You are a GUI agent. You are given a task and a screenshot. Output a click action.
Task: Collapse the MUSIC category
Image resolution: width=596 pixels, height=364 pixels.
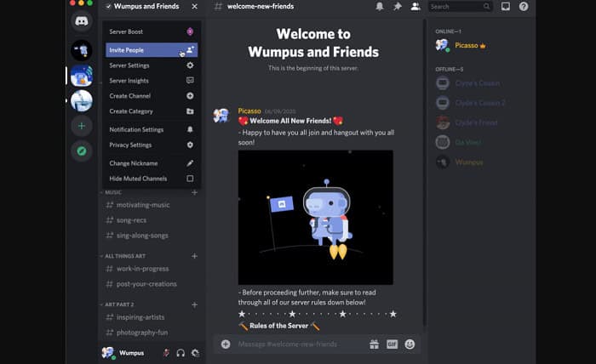click(113, 192)
